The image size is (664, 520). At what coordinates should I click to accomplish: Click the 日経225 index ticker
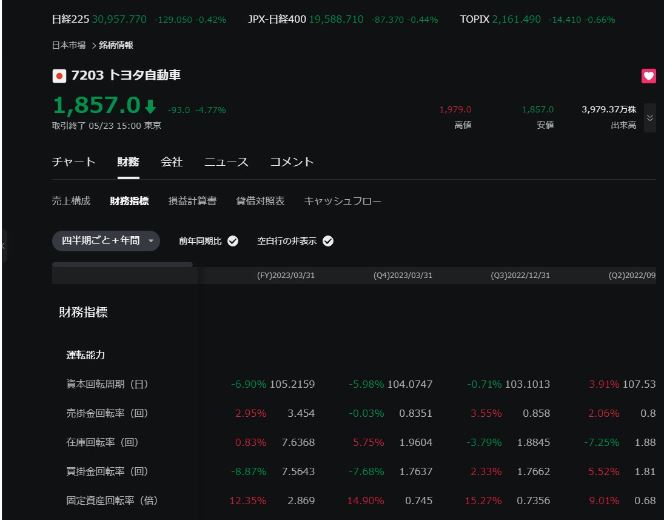pos(139,19)
